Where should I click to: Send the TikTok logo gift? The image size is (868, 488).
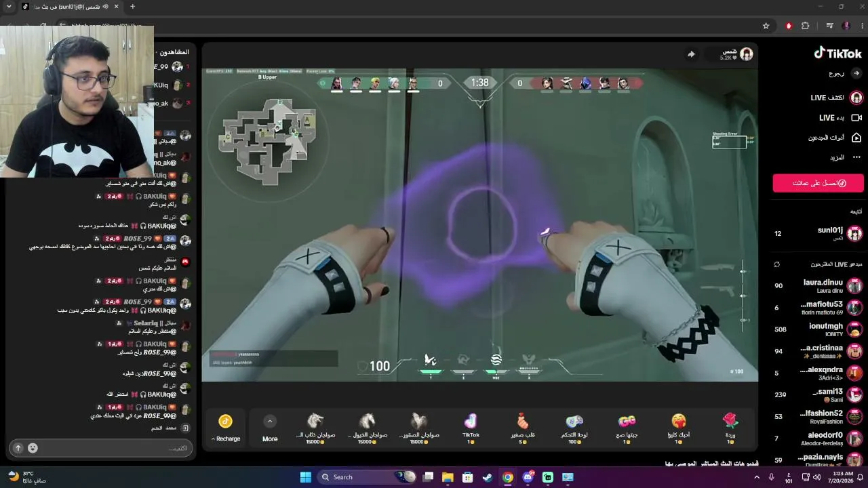coord(471,428)
